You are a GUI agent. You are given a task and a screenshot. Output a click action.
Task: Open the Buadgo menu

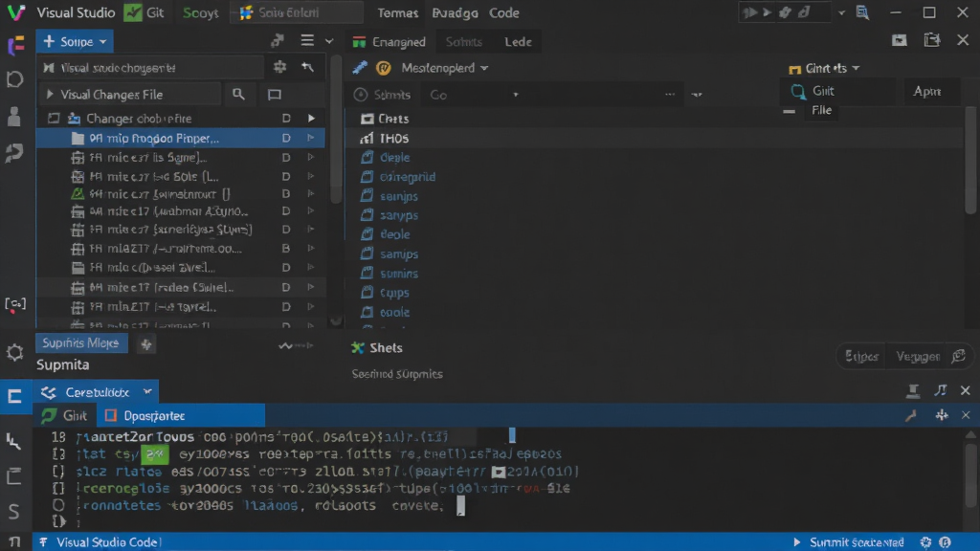455,12
